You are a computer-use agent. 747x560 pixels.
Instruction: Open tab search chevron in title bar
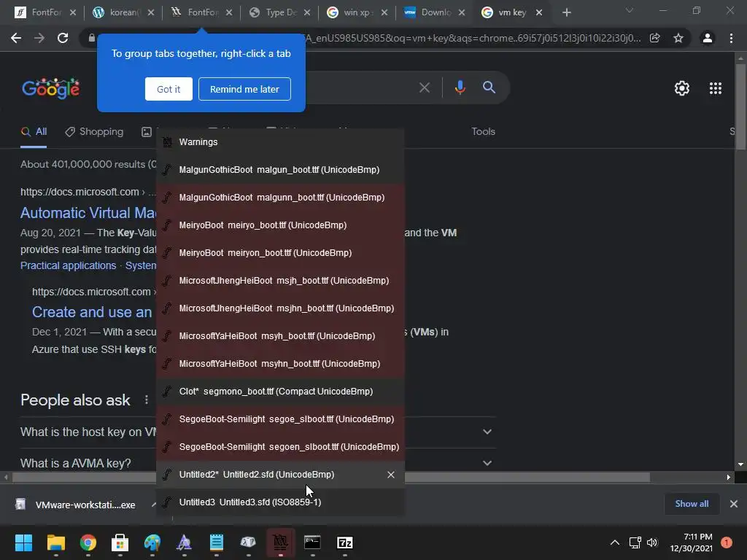(x=630, y=10)
